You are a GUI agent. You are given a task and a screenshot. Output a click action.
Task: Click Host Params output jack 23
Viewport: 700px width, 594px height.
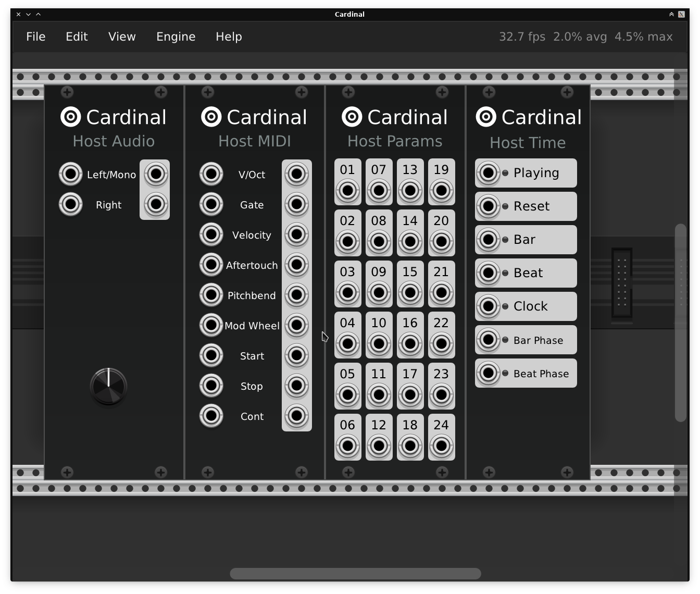point(442,395)
